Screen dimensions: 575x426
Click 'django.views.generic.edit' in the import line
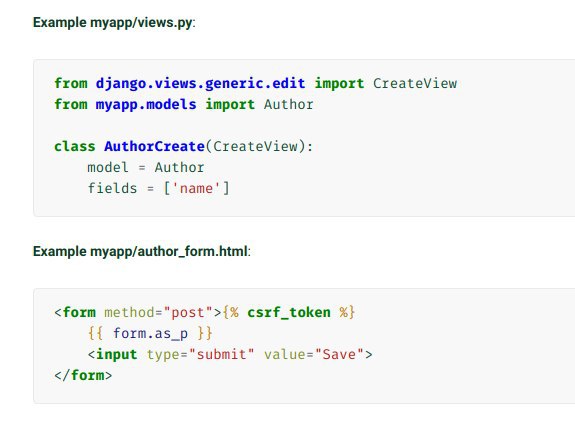[200, 84]
